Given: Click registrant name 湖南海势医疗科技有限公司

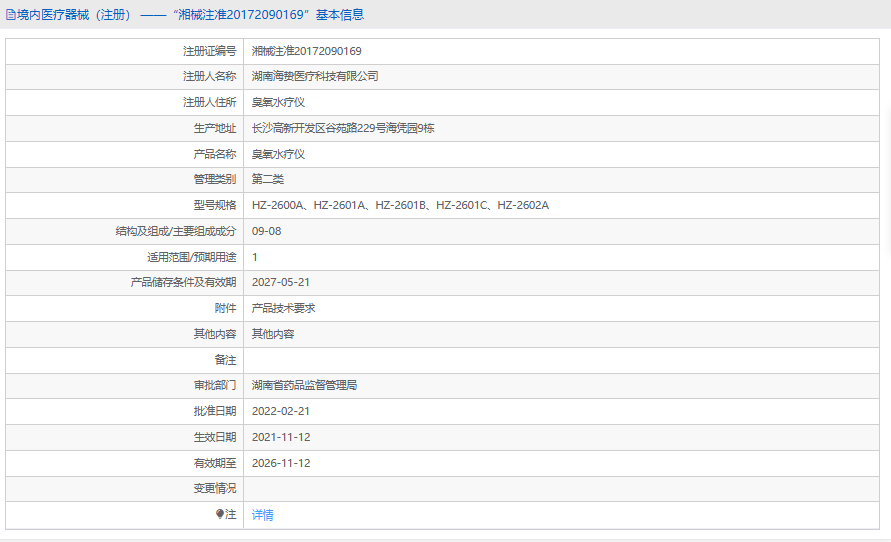Looking at the screenshot, I should point(315,76).
